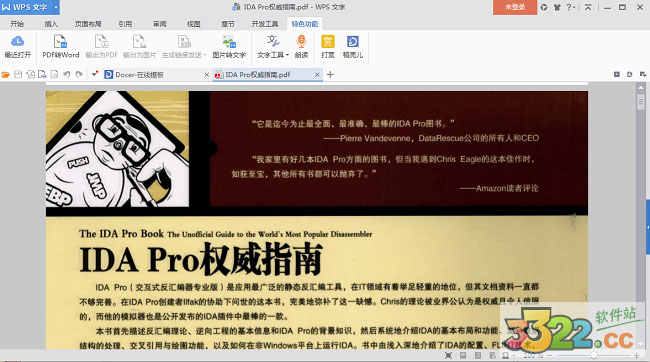
Task: Adjust the zoom slider handle
Action: [x=594, y=355]
